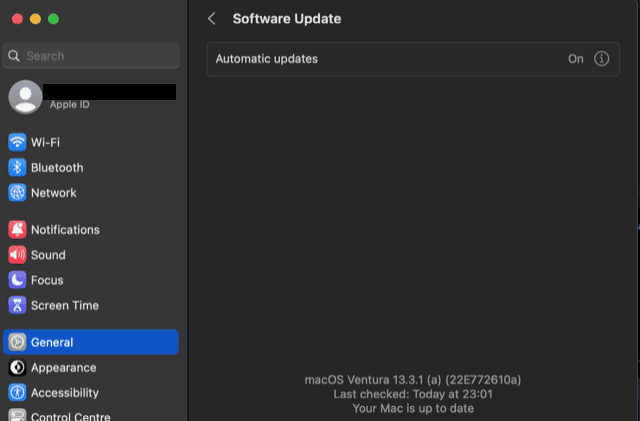The height and width of the screenshot is (421, 640).
Task: Select the Screen Time hourglass icon
Action: pos(17,305)
